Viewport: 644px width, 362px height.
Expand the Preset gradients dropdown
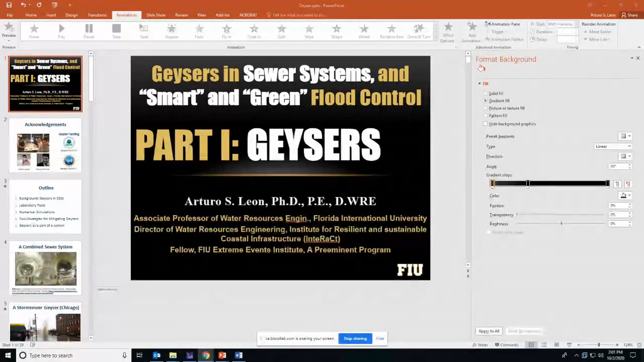coord(625,136)
